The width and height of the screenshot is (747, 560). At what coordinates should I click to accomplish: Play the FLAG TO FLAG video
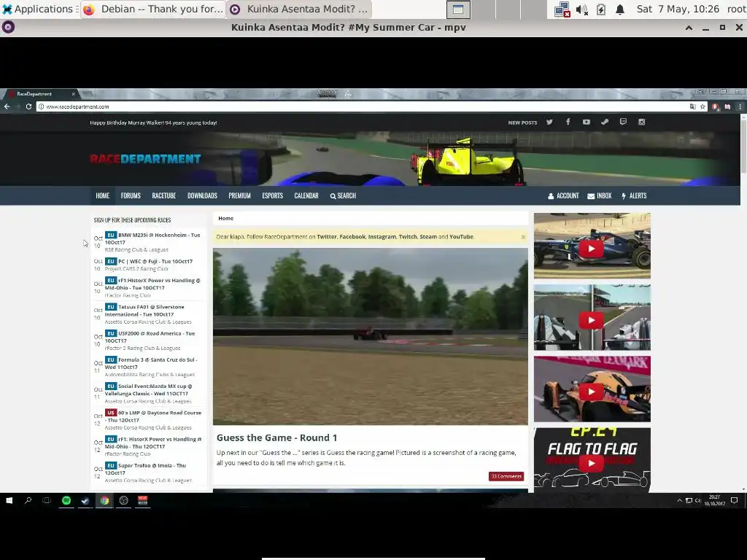click(x=592, y=462)
